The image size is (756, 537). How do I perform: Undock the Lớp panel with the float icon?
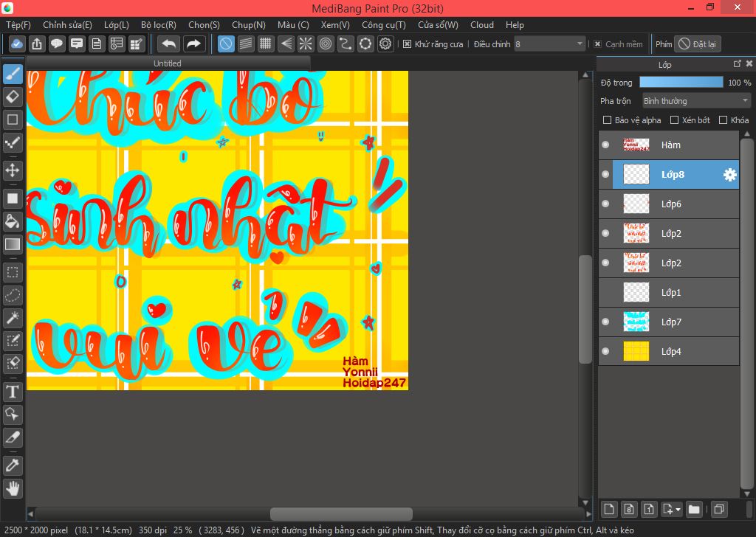pyautogui.click(x=737, y=63)
